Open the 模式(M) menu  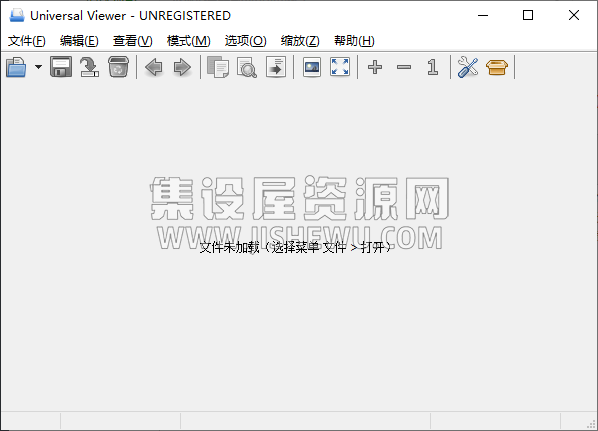[188, 40]
